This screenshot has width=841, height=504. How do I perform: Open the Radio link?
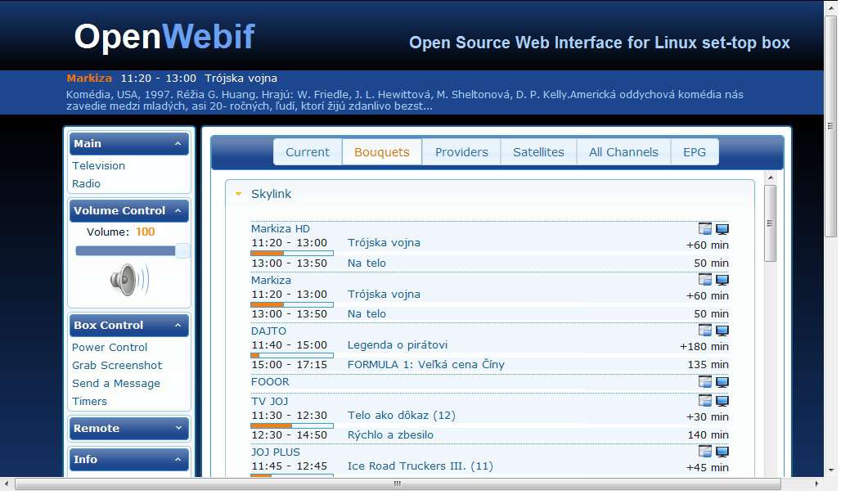click(87, 184)
